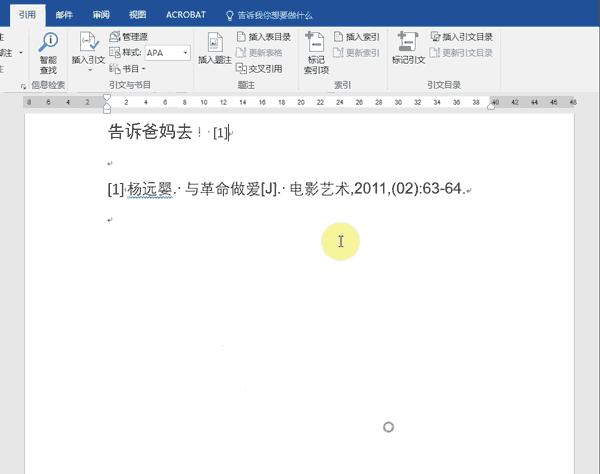This screenshot has height=474, width=600.
Task: Click 插入索引 insert index
Action: coord(357,37)
